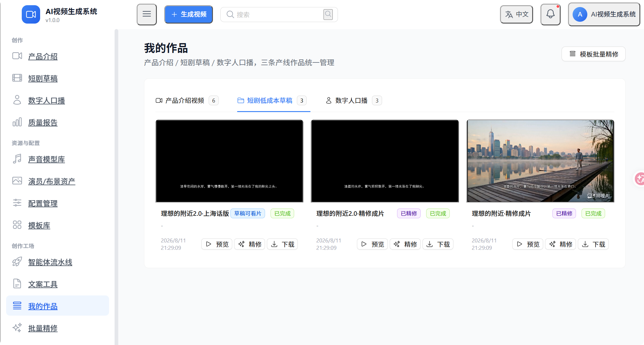The height and width of the screenshot is (345, 644).
Task: Click the 生成视频 button
Action: (x=188, y=14)
